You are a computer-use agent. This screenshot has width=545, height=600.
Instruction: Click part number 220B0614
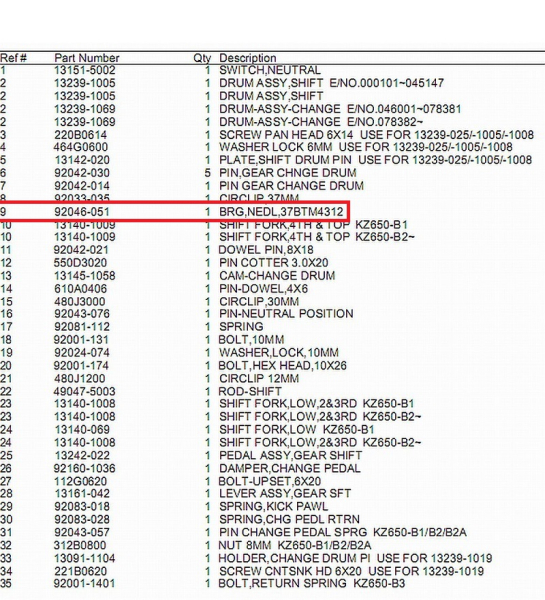80,135
